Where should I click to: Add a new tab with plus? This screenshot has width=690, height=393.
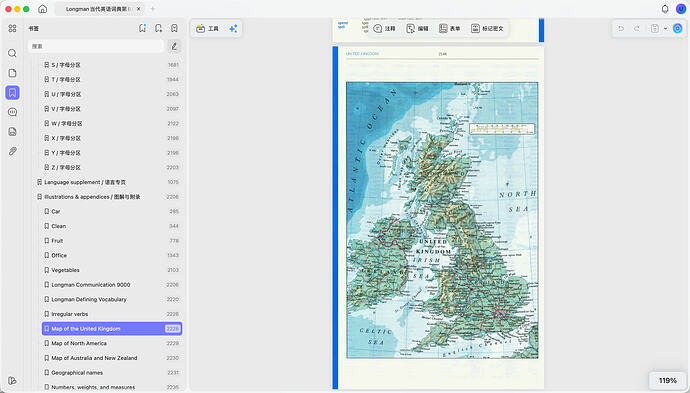pyautogui.click(x=153, y=9)
